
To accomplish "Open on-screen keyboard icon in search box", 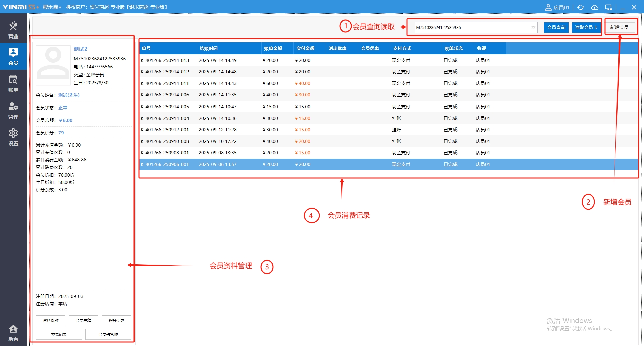I will click(x=533, y=27).
